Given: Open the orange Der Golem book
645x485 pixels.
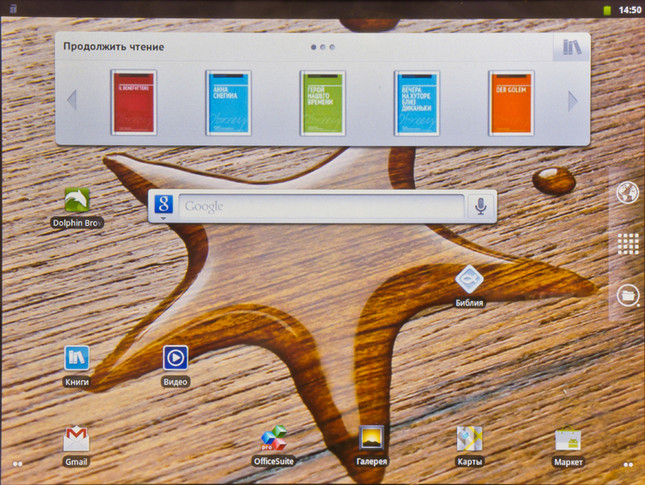Looking at the screenshot, I should [511, 103].
